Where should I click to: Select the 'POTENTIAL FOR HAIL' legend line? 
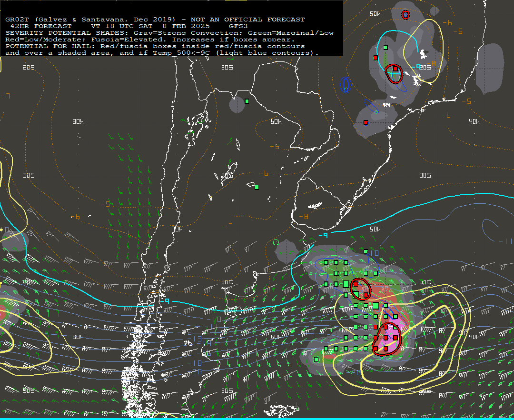click(155, 46)
